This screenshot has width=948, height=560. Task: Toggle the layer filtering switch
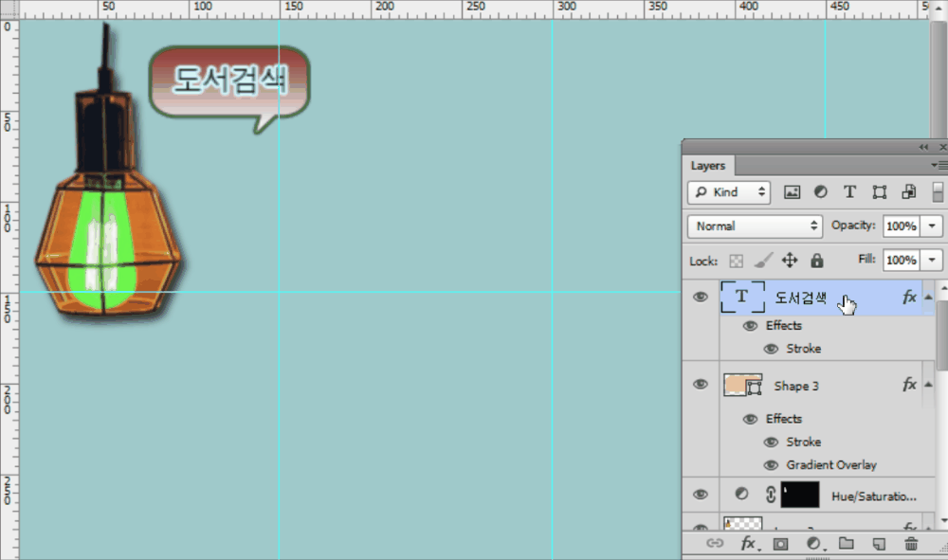pyautogui.click(x=938, y=192)
